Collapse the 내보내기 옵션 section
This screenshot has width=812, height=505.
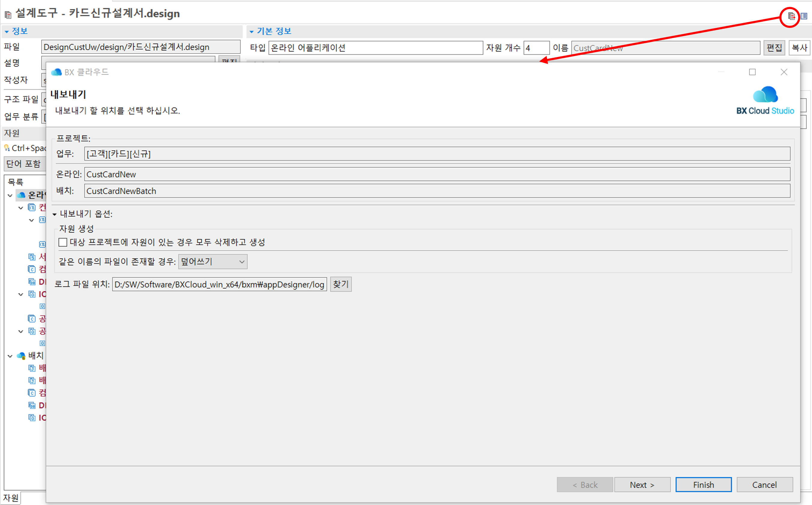coord(54,214)
